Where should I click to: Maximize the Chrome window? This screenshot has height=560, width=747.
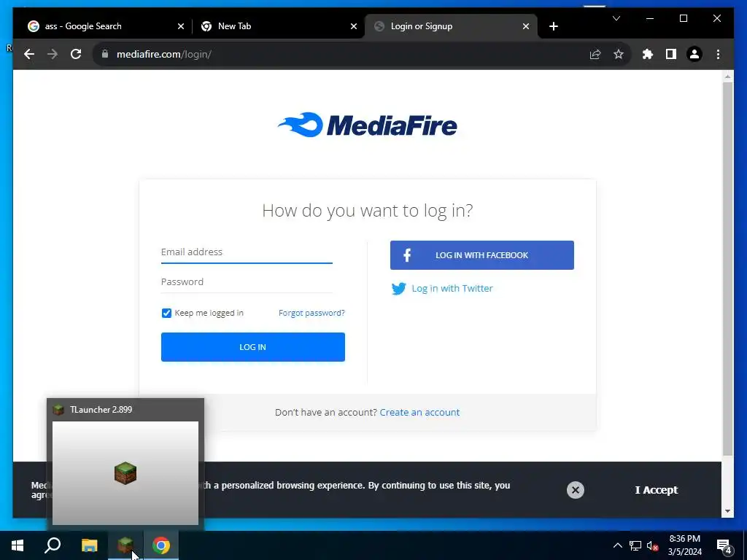683,18
